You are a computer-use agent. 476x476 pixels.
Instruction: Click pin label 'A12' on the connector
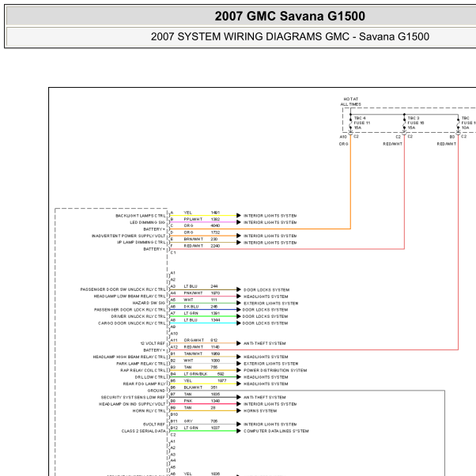tap(174, 347)
